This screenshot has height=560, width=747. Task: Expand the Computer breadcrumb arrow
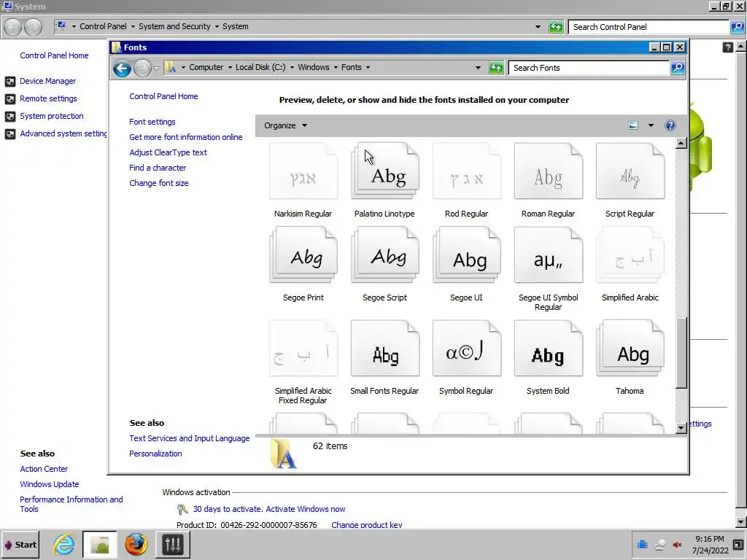[x=230, y=68]
